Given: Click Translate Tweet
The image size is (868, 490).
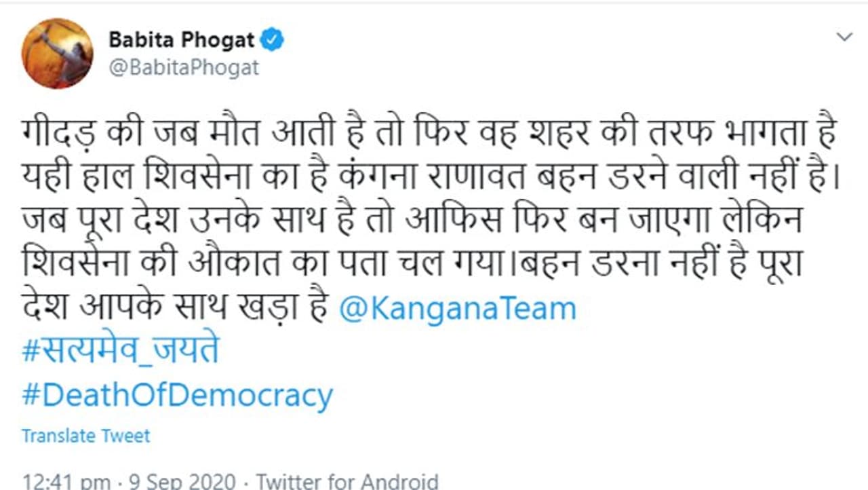Looking at the screenshot, I should click(x=86, y=436).
